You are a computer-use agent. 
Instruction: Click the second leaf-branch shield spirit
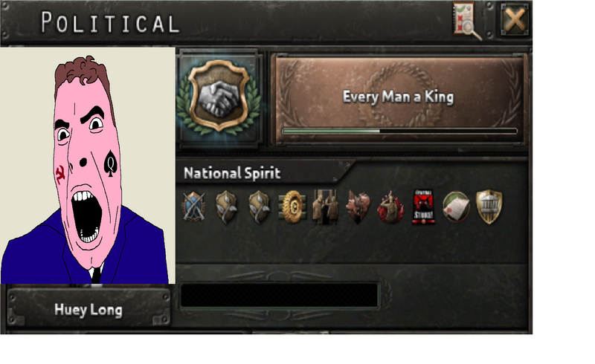[x=259, y=207]
